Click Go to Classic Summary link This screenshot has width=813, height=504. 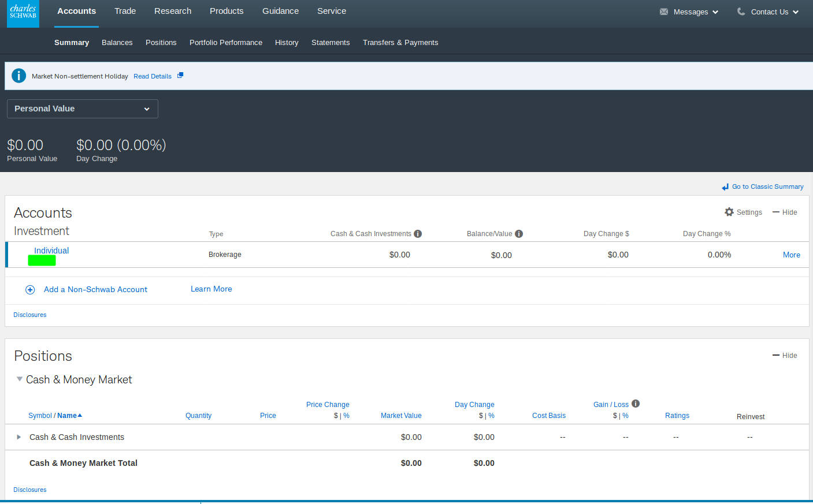click(x=768, y=186)
